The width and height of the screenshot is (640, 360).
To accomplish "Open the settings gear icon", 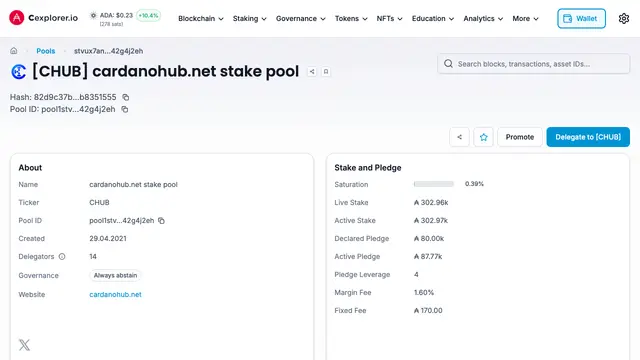I will tap(623, 18).
